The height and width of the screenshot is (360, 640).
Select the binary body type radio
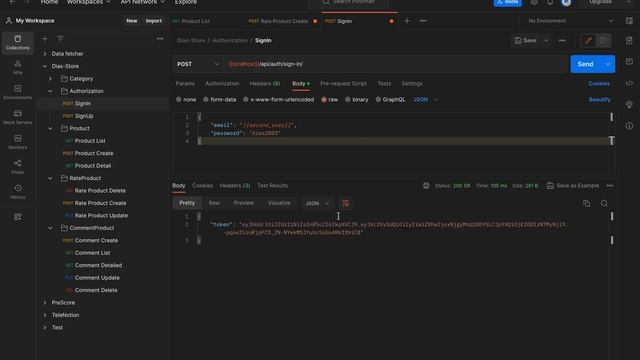(348, 99)
